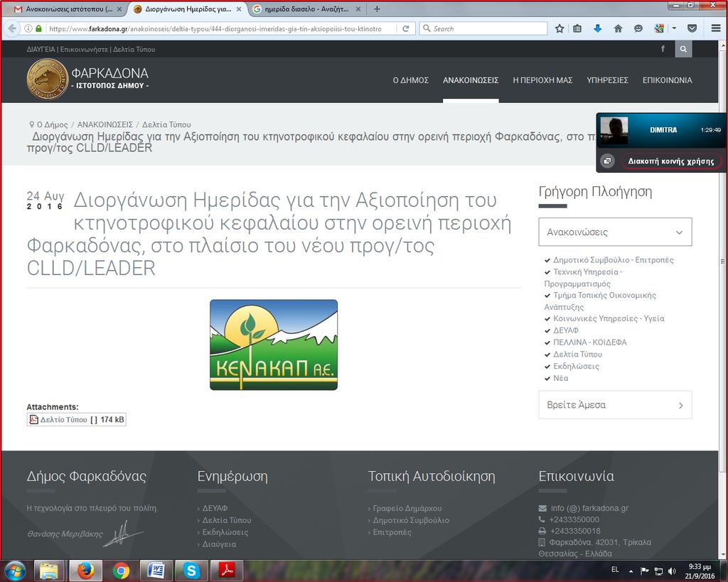Click the browser Search input field

tap(483, 28)
